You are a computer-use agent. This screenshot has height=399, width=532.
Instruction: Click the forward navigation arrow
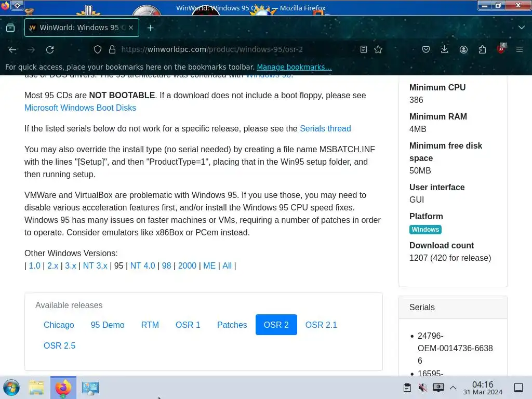pos(31,49)
